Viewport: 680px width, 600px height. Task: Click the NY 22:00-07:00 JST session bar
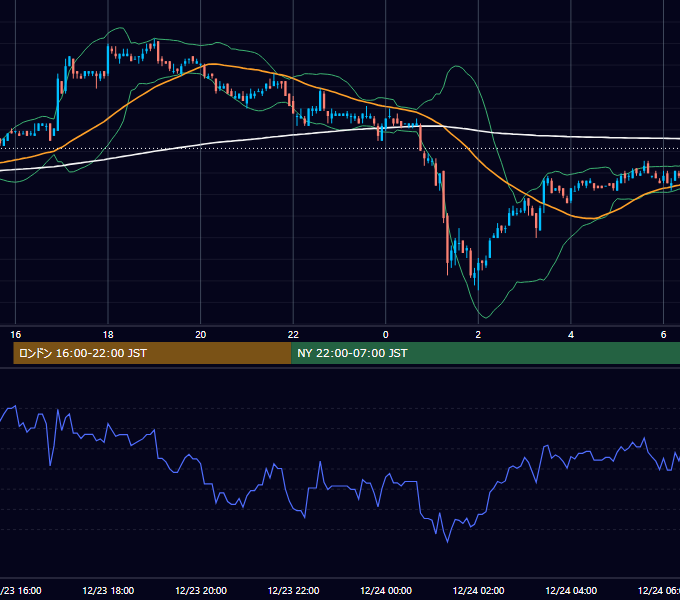[x=486, y=353]
